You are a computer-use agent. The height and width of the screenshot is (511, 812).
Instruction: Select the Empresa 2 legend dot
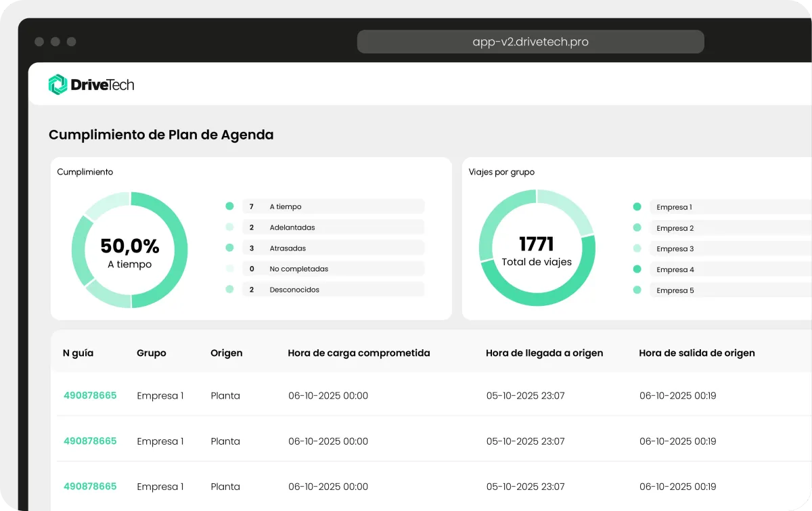pyautogui.click(x=637, y=228)
